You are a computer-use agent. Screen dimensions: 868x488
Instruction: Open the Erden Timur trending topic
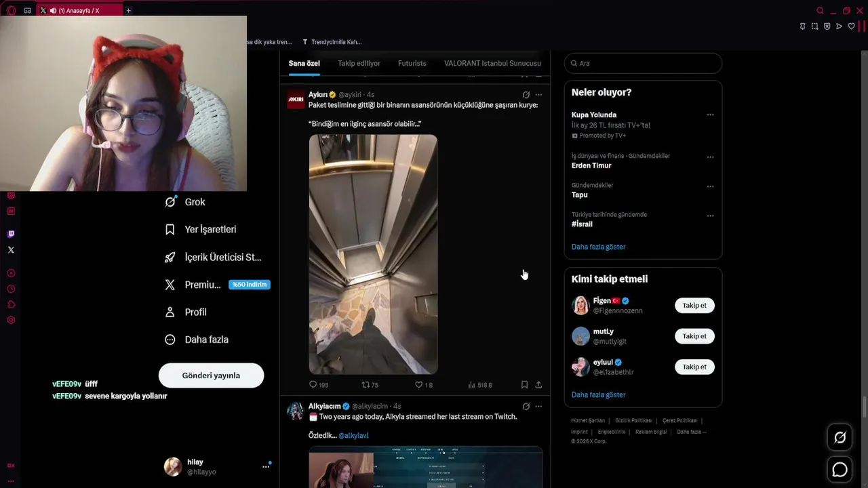coord(591,165)
